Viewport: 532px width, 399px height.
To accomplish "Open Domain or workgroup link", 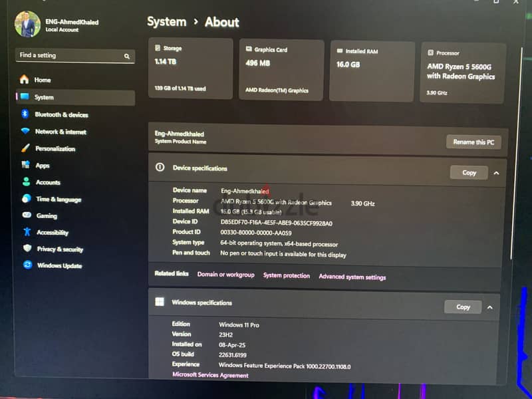I will pyautogui.click(x=226, y=275).
